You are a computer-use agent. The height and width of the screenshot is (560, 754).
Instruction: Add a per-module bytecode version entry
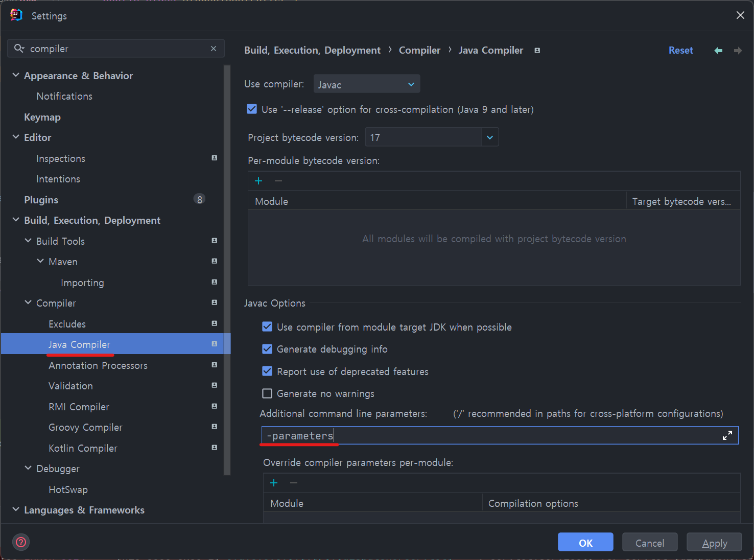pyautogui.click(x=258, y=181)
